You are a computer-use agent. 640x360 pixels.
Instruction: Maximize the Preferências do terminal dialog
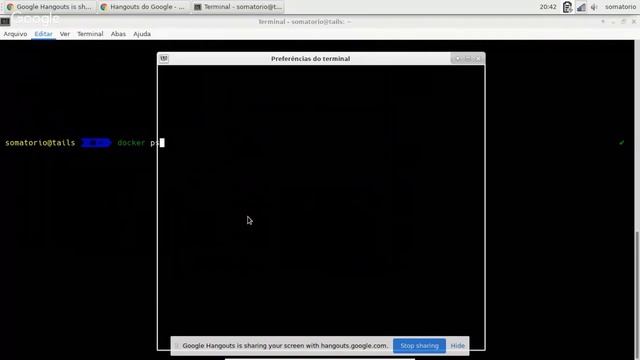468,59
